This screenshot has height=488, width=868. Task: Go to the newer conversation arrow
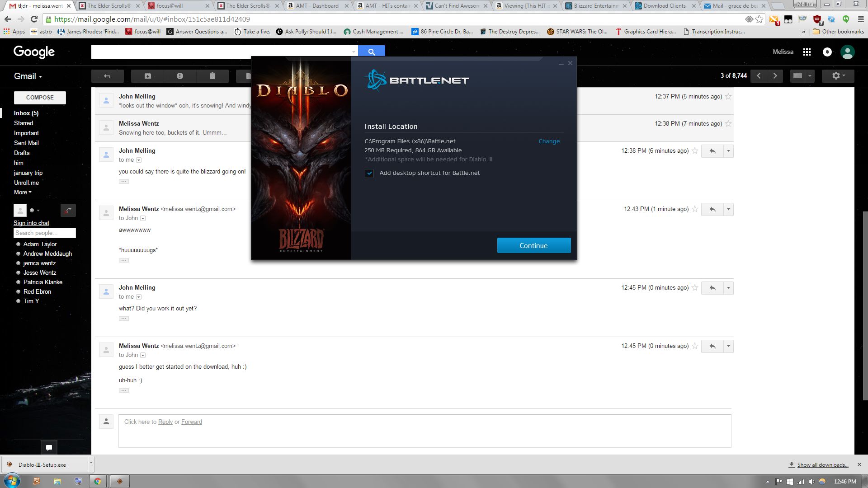tap(759, 76)
